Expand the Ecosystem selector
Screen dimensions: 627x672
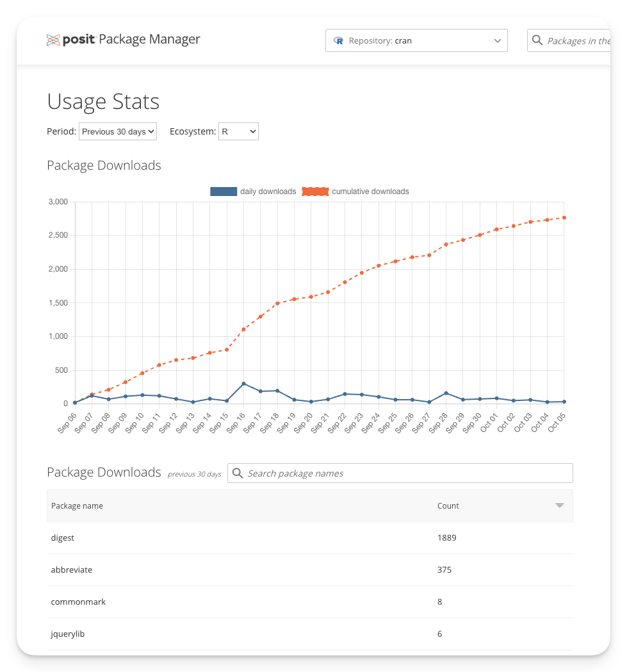pyautogui.click(x=238, y=131)
